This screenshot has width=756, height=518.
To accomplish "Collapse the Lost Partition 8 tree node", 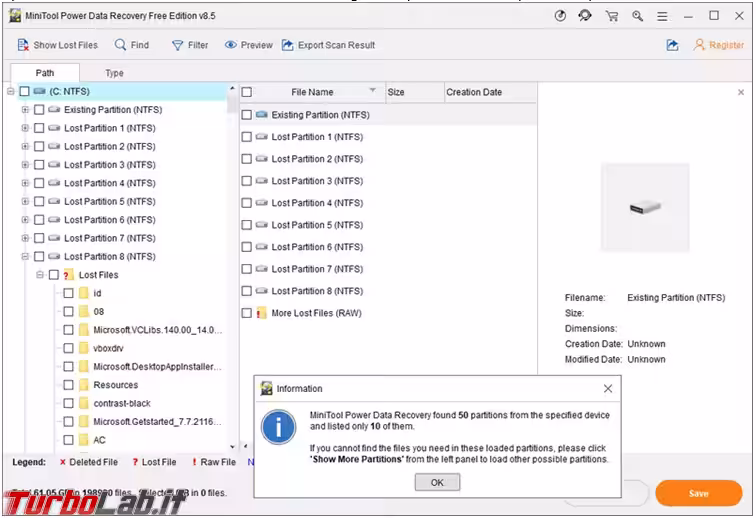I will pyautogui.click(x=25, y=257).
